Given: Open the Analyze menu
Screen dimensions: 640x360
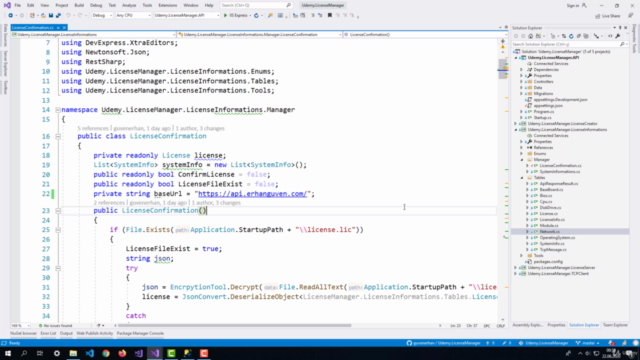Looking at the screenshot, I should pyautogui.click(x=129, y=5).
